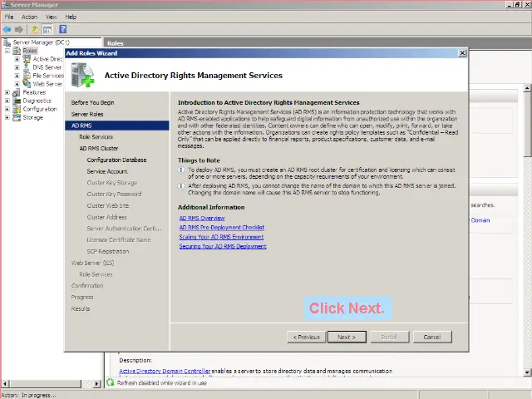Click the Features node icon
The width and height of the screenshot is (532, 399).
17,92
